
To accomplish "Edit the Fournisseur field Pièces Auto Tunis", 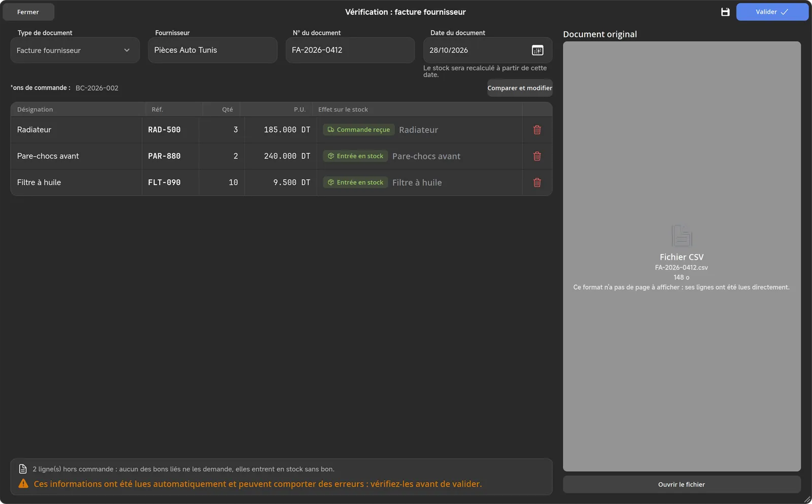I will click(x=213, y=50).
